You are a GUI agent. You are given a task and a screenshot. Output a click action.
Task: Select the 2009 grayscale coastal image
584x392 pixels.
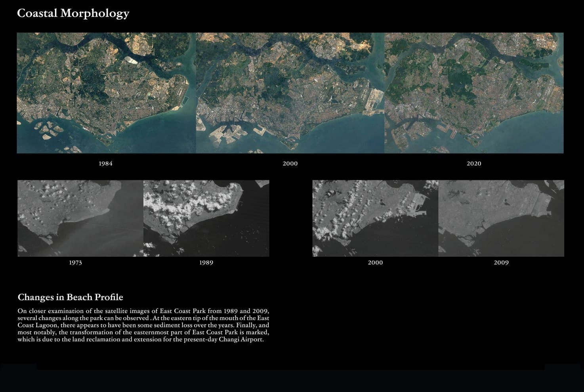tap(501, 218)
